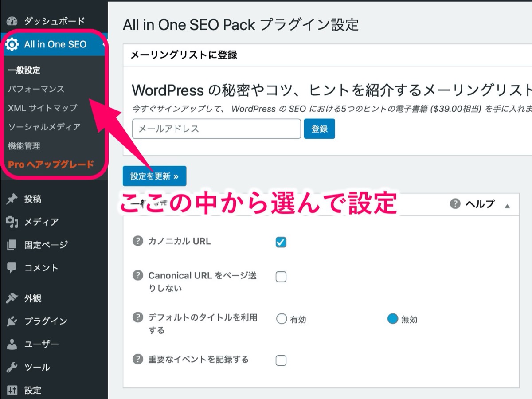The width and height of the screenshot is (532, 399).
Task: Enable Canonical URL をページ送りしない checkbox
Action: click(281, 277)
